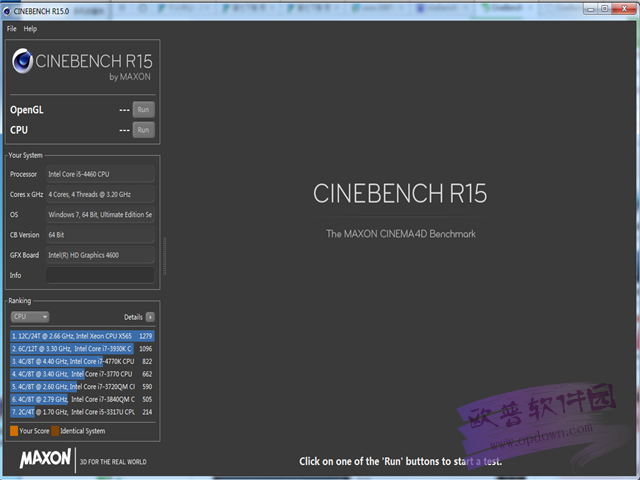Maximize the Cinebench window
The height and width of the screenshot is (480, 640).
(x=604, y=9)
